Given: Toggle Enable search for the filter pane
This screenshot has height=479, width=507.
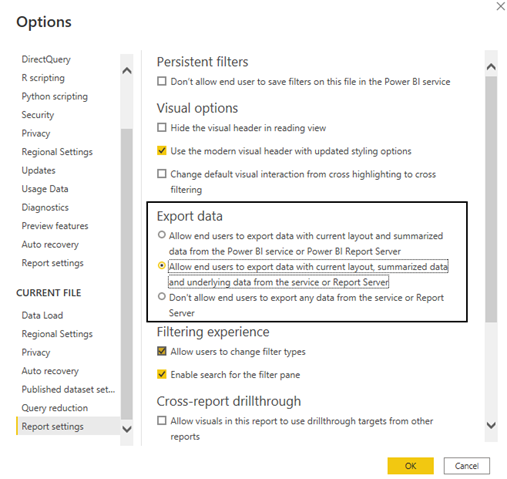Looking at the screenshot, I should coord(162,374).
